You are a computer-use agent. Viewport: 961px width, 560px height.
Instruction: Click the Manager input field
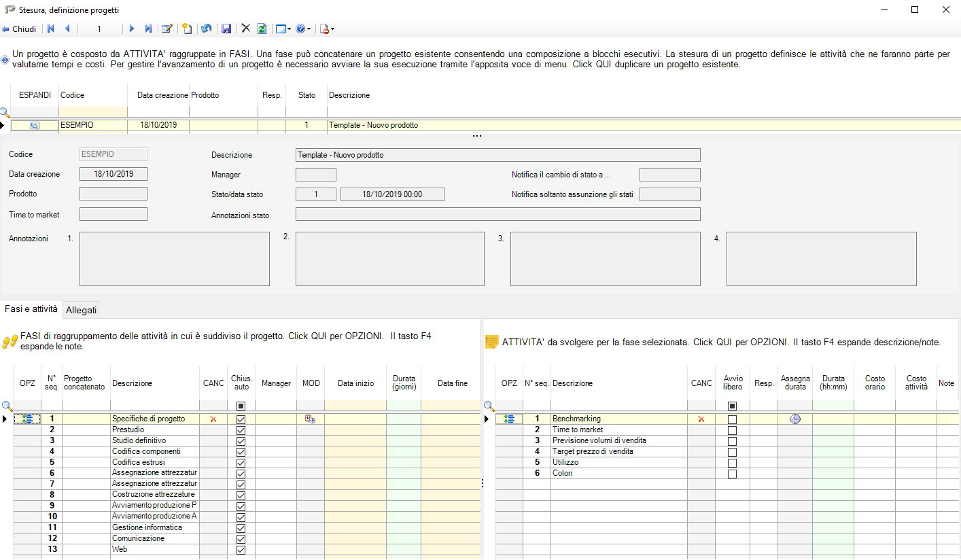(x=316, y=175)
